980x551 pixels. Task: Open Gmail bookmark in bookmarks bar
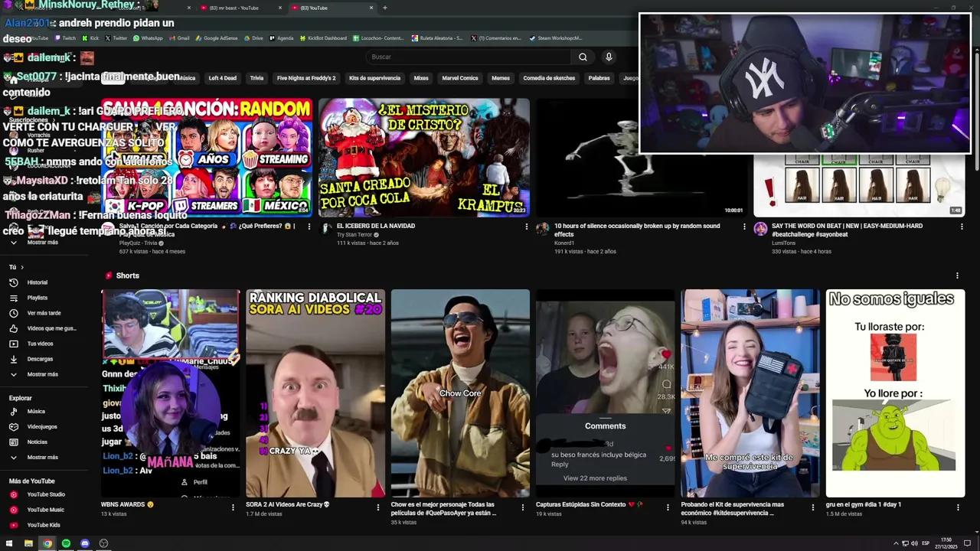(x=179, y=37)
